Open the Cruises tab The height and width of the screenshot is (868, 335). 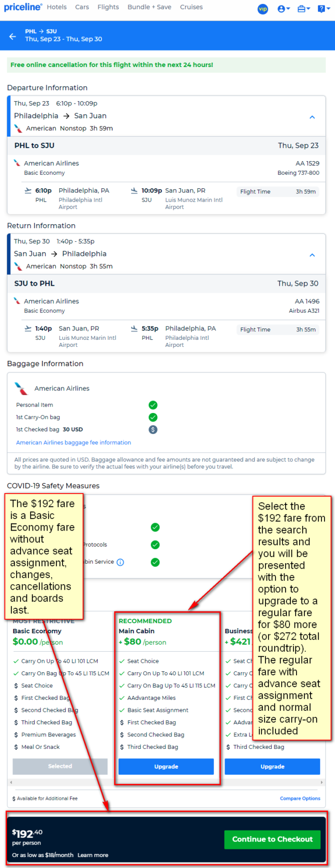click(x=191, y=7)
